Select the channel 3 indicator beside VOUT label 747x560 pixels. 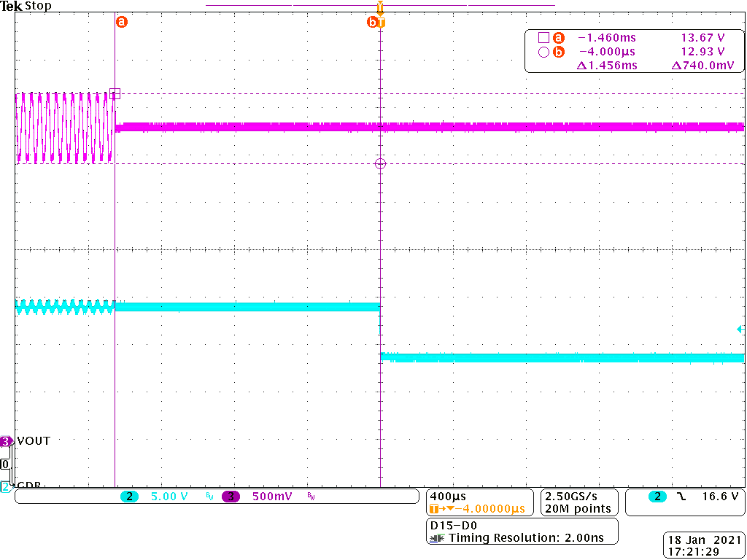coord(6,440)
